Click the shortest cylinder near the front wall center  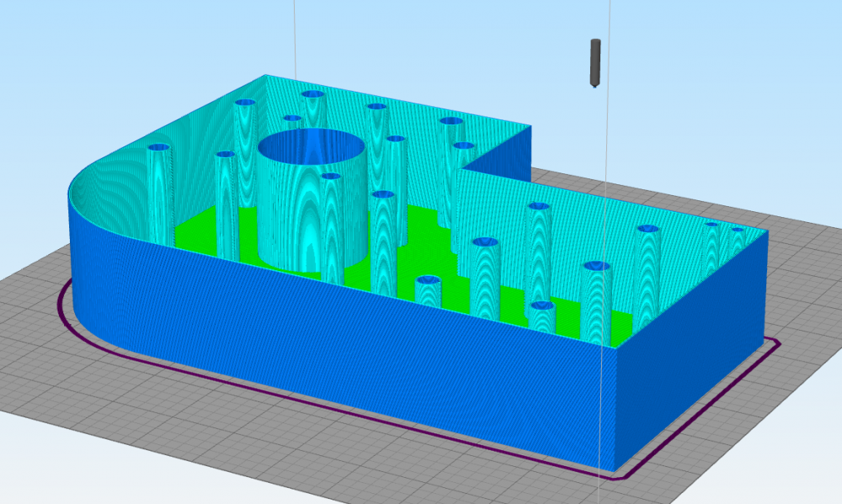[428, 291]
